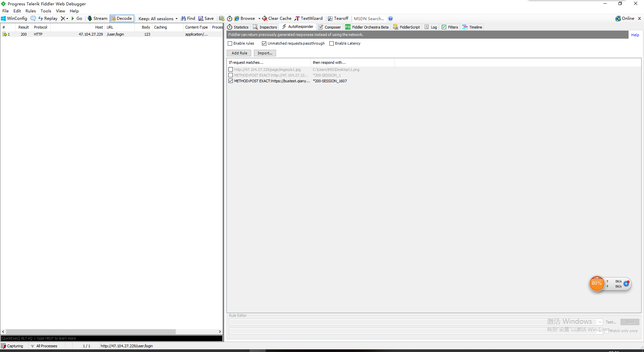Screen dimensions: 644x352
Task: Click the QuickExec command box
Action: 112,338
